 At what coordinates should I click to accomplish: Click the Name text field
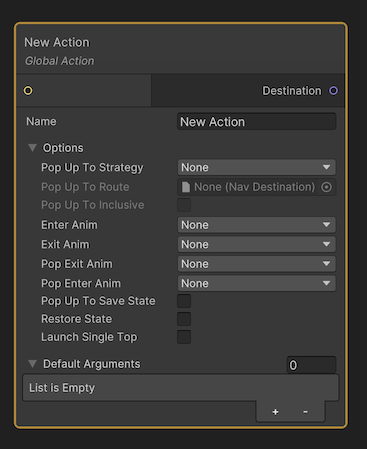click(256, 122)
